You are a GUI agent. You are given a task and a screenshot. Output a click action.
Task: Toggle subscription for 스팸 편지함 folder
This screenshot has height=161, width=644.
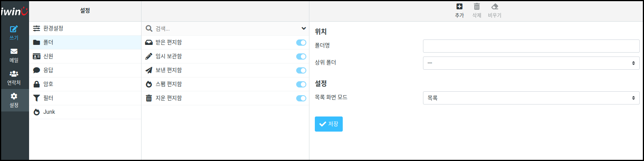tap(301, 84)
